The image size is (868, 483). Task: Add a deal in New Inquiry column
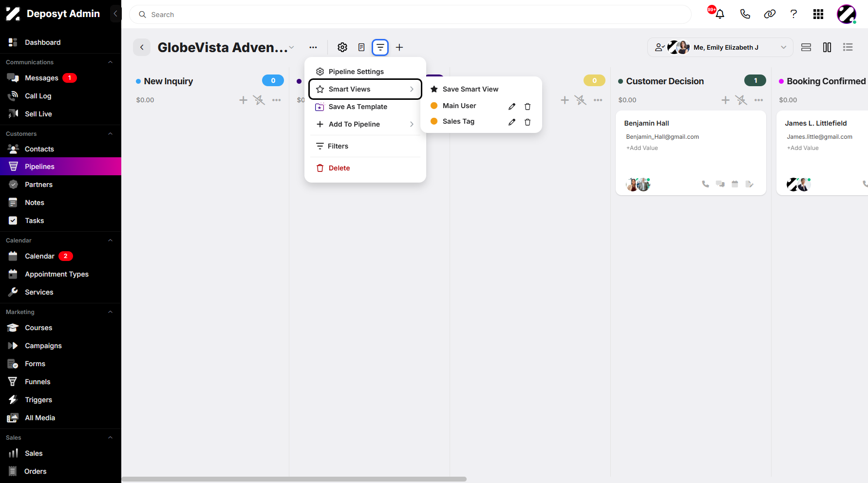pyautogui.click(x=243, y=100)
